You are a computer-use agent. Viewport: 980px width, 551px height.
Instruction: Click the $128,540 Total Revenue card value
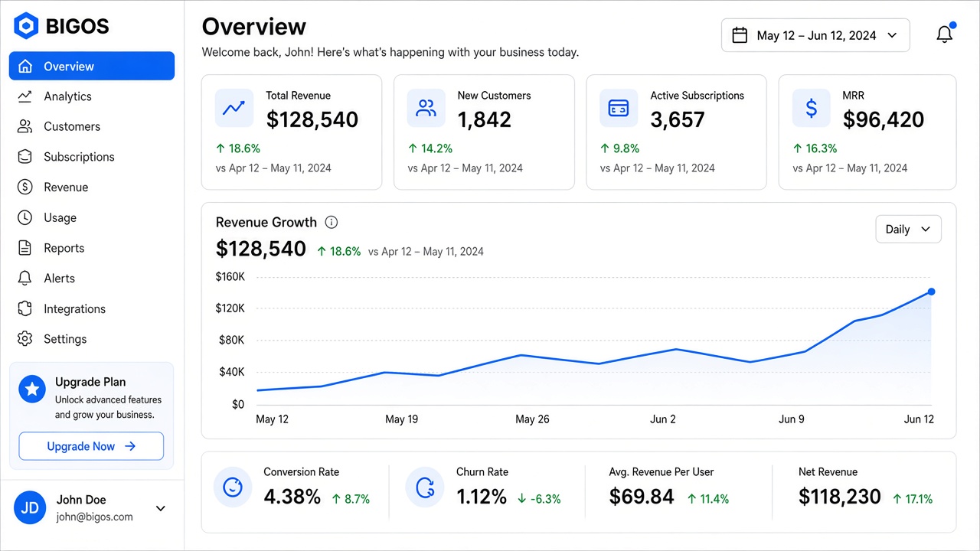click(x=312, y=119)
